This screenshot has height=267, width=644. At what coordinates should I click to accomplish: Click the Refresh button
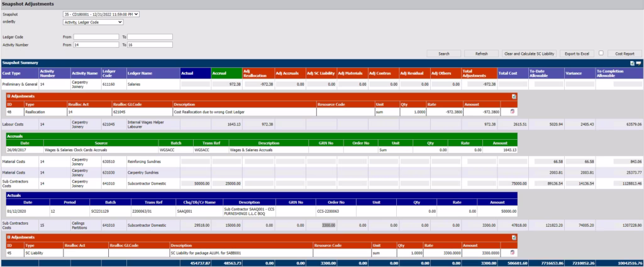click(481, 54)
